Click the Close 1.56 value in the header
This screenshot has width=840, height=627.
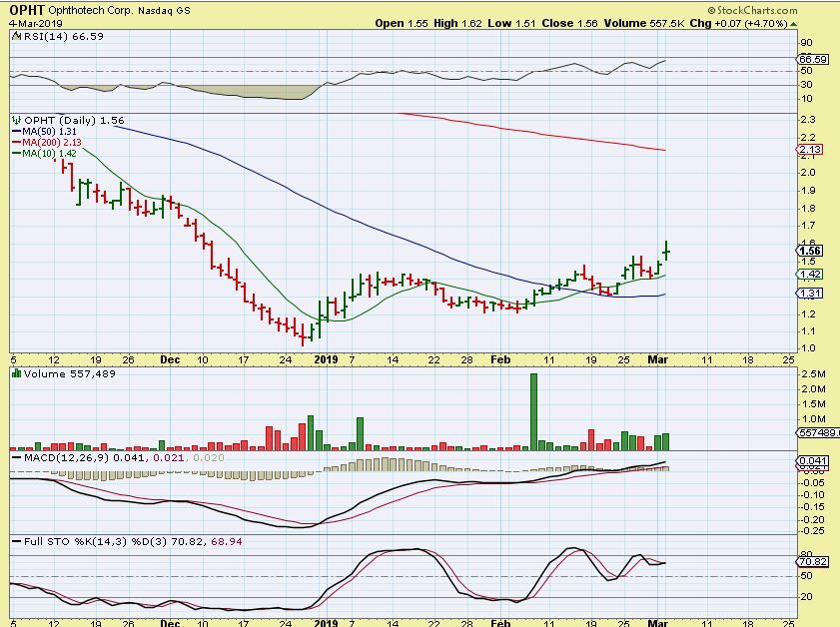pyautogui.click(x=569, y=24)
